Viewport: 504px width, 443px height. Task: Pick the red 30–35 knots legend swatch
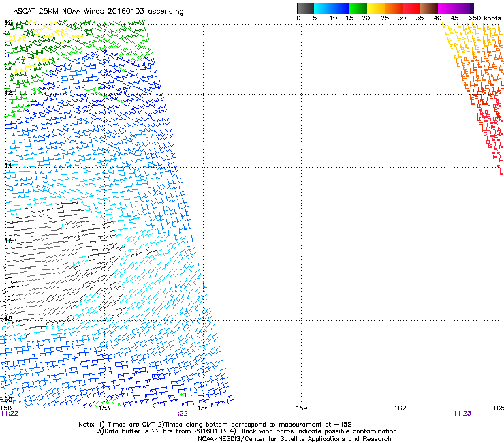pos(411,8)
